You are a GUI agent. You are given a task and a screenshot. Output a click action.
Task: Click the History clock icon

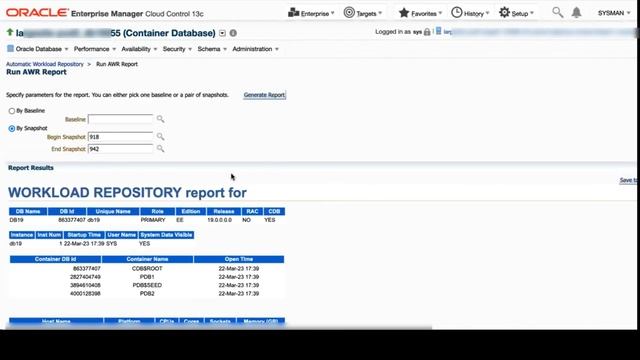click(x=456, y=13)
